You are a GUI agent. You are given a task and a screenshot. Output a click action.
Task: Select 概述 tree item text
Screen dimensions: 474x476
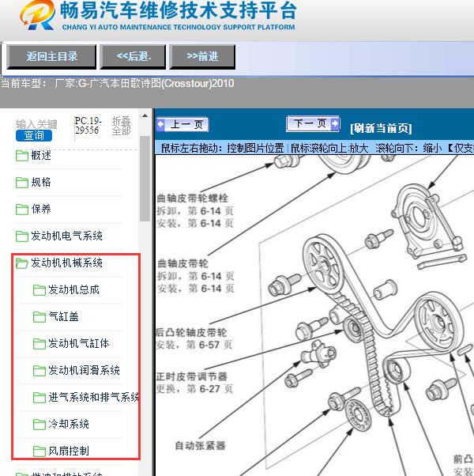[41, 156]
